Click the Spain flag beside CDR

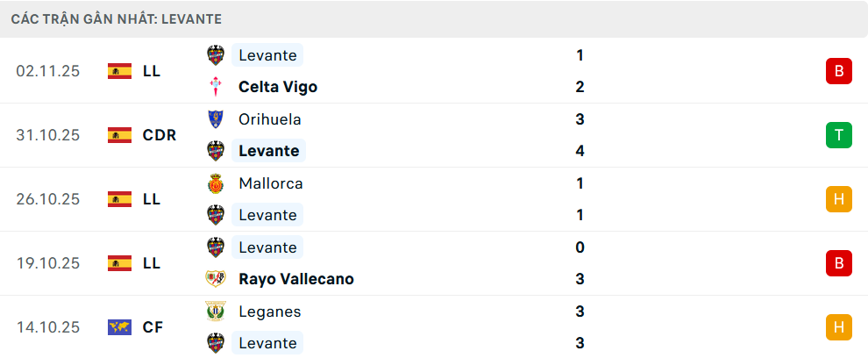click(119, 135)
